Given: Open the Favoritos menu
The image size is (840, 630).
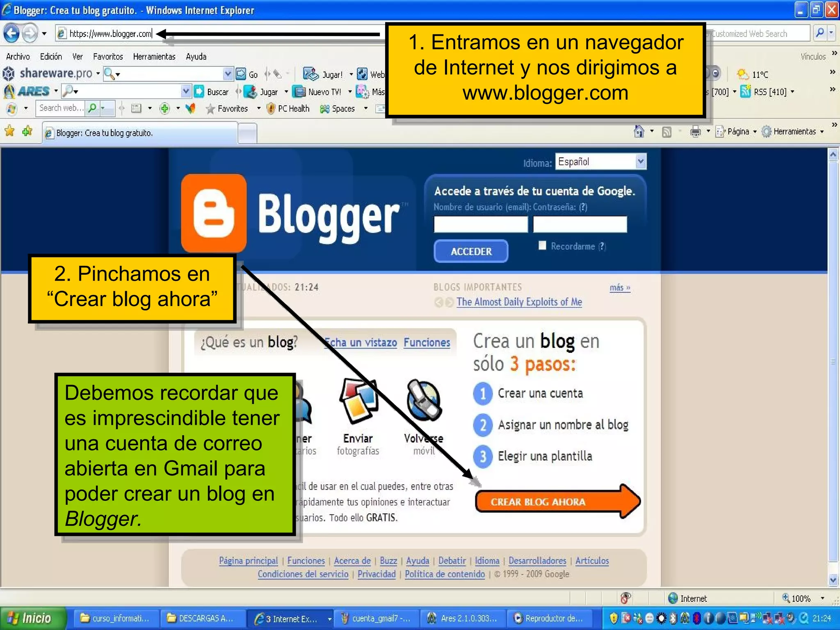Looking at the screenshot, I should click(x=108, y=57).
